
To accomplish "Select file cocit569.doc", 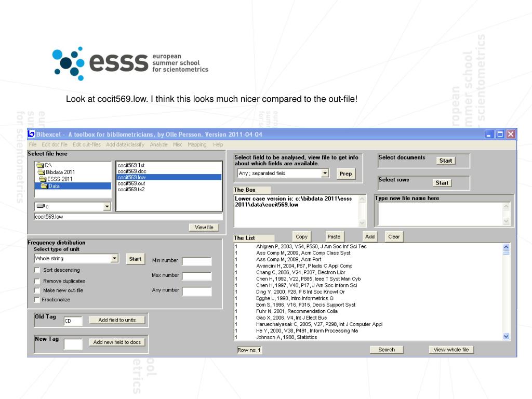I will pos(131,171).
